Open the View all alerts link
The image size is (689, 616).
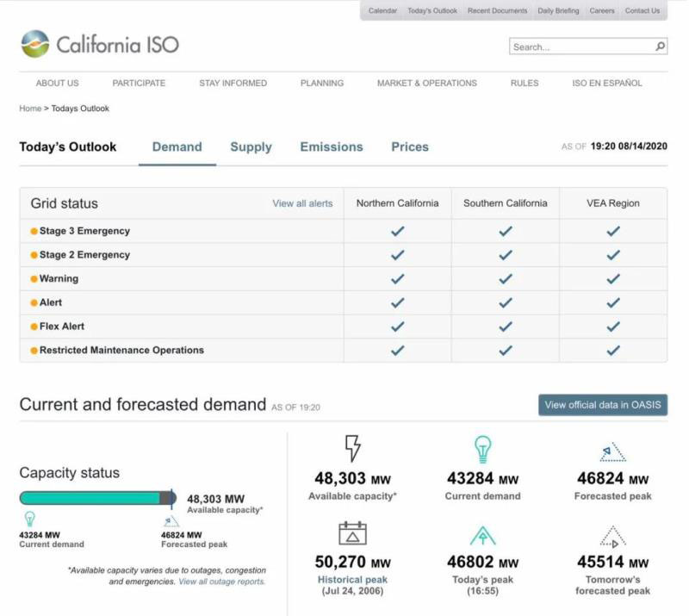[x=302, y=204]
